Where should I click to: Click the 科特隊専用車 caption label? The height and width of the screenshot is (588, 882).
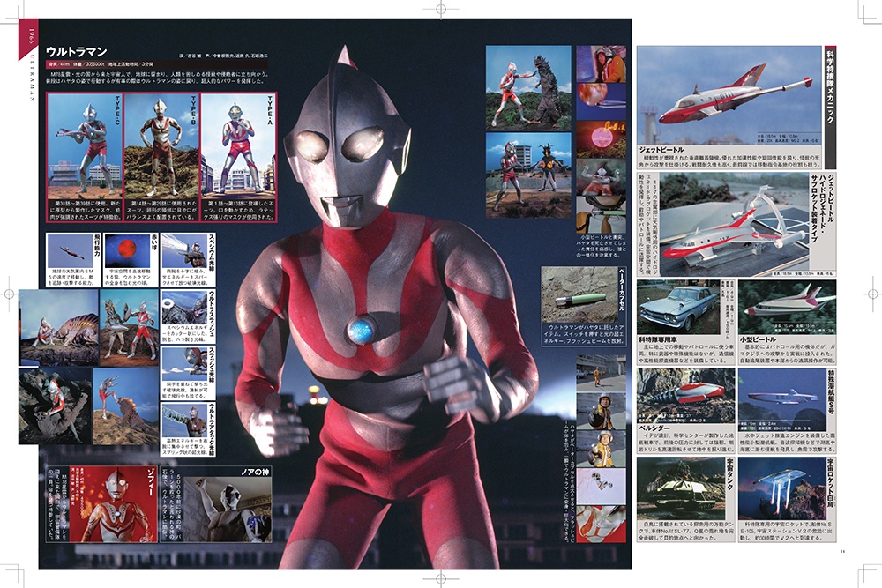pyautogui.click(x=656, y=339)
